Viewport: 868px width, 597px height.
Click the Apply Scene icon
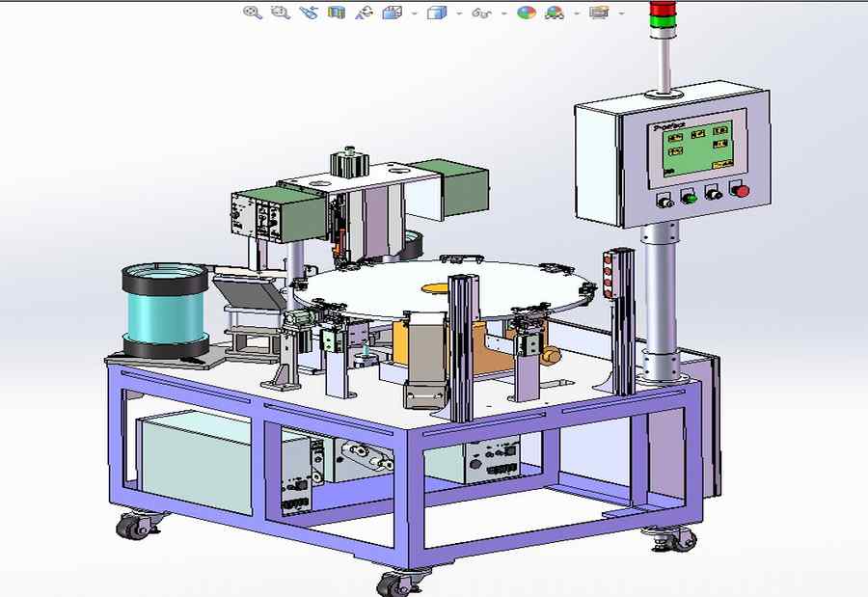555,13
